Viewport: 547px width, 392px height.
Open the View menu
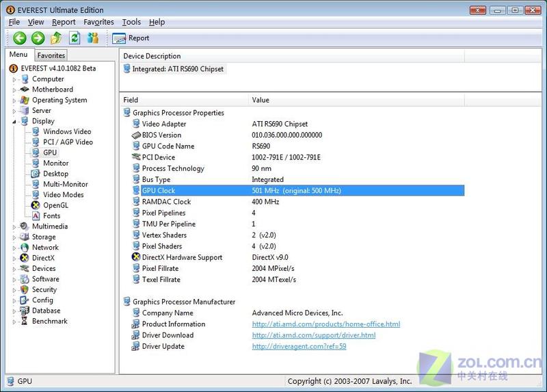click(36, 22)
